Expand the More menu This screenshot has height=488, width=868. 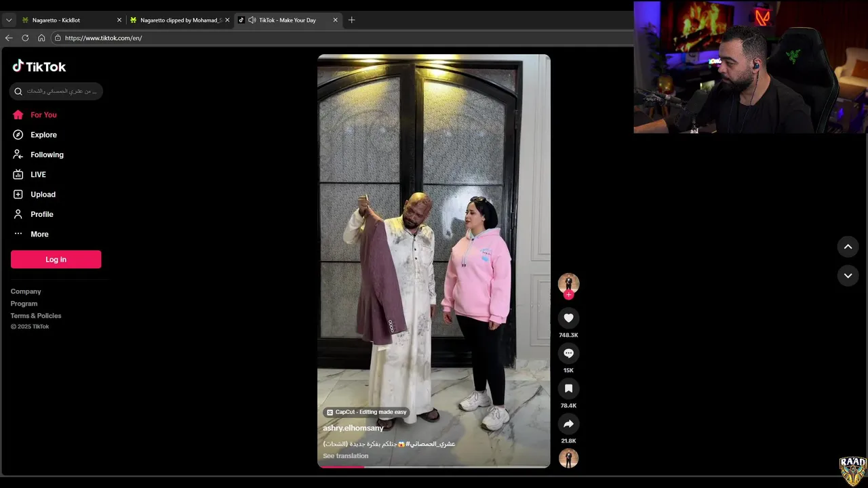[x=31, y=234]
